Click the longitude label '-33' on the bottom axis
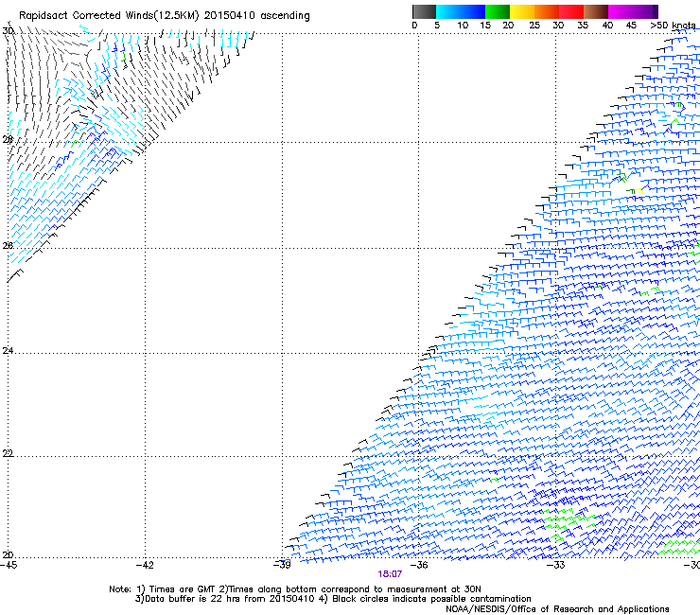700x615 pixels. (x=556, y=565)
